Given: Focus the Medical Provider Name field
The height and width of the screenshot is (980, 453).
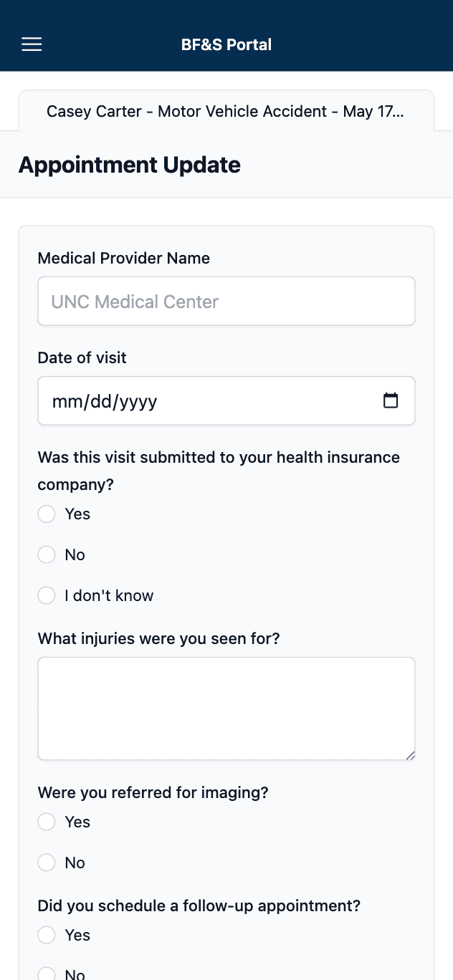Looking at the screenshot, I should click(226, 302).
